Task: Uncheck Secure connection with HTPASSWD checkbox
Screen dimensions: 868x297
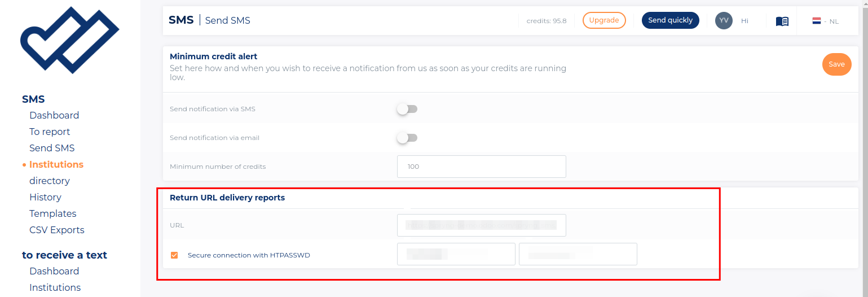Action: tap(174, 255)
